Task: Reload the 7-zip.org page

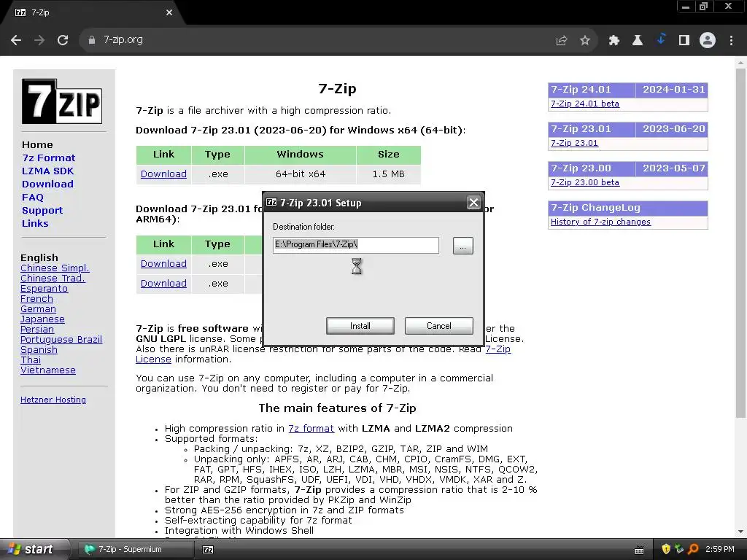Action: (x=63, y=40)
